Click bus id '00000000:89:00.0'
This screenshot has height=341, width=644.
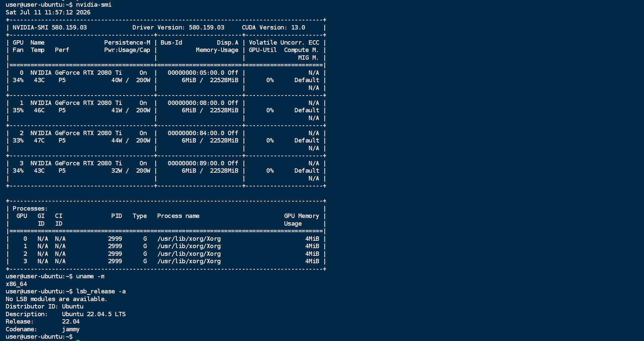click(196, 163)
